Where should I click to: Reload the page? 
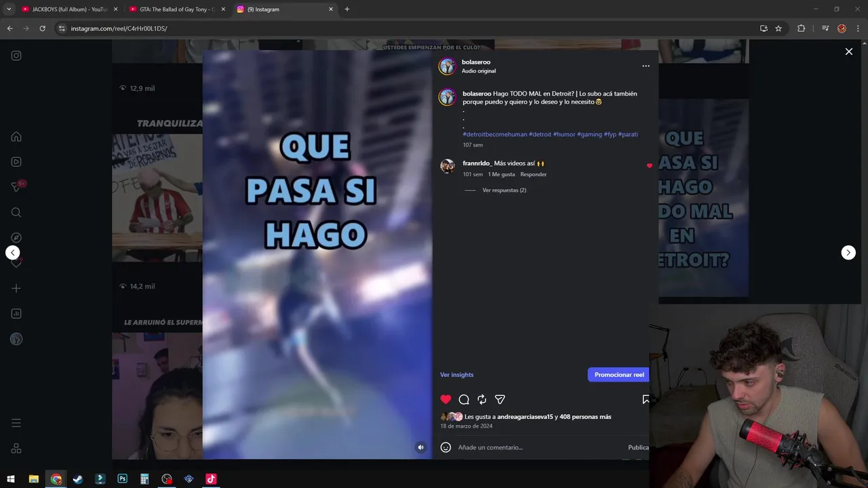(x=42, y=28)
